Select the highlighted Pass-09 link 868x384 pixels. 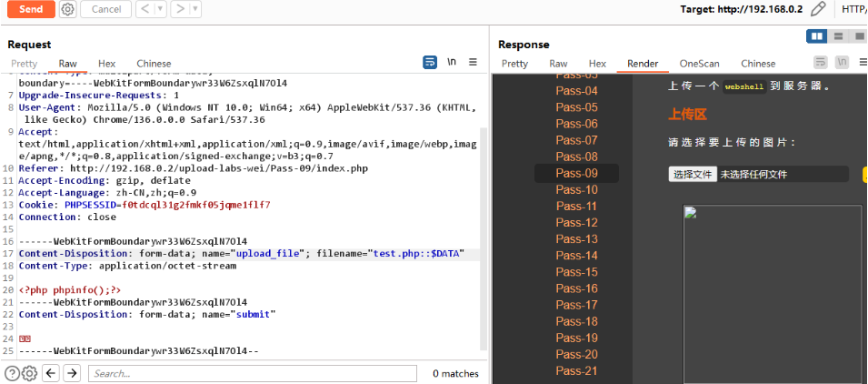[577, 174]
